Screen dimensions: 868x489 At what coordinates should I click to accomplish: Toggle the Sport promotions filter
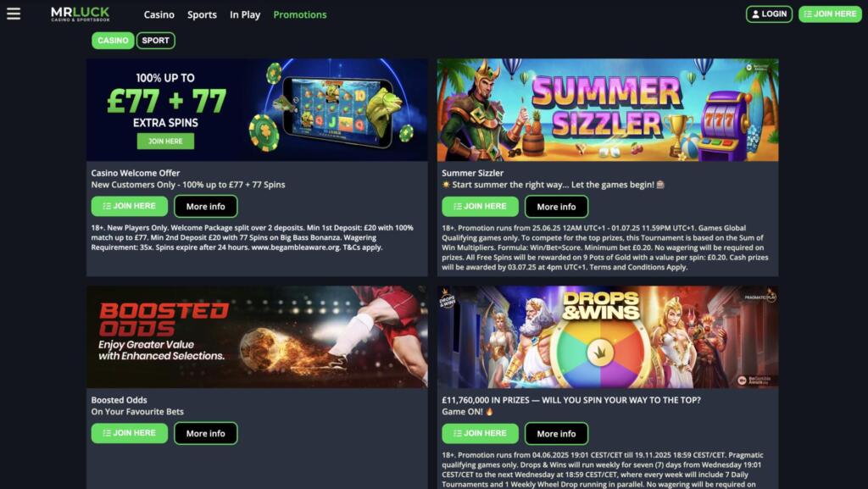156,41
